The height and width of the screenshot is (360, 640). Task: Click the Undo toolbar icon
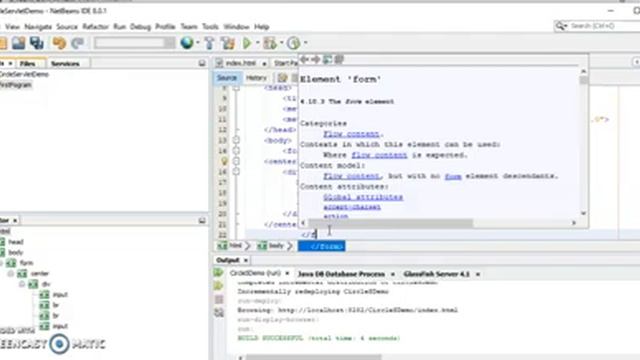(x=59, y=43)
